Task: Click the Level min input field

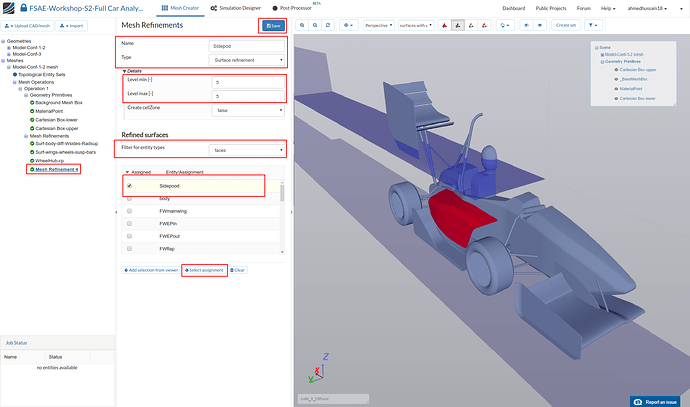Action: (x=247, y=81)
